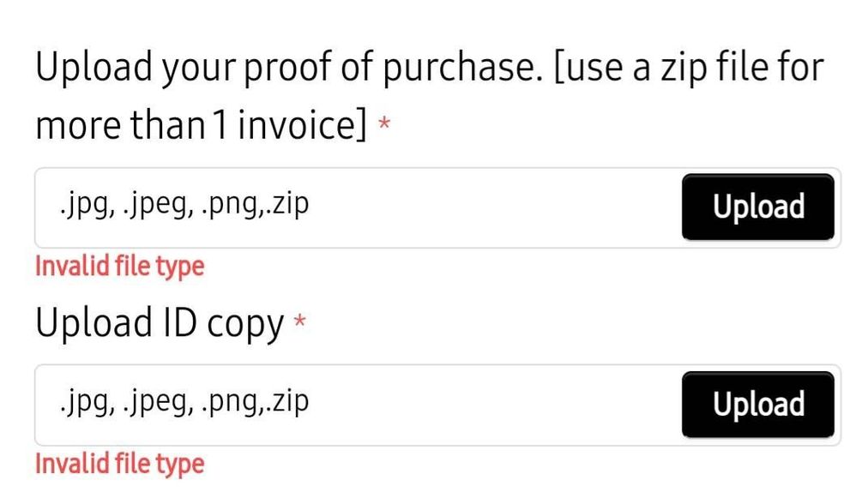Viewport: 856px width, 504px height.
Task: Click 'Invalid file type' error below proof of purchase
Action: (119, 267)
